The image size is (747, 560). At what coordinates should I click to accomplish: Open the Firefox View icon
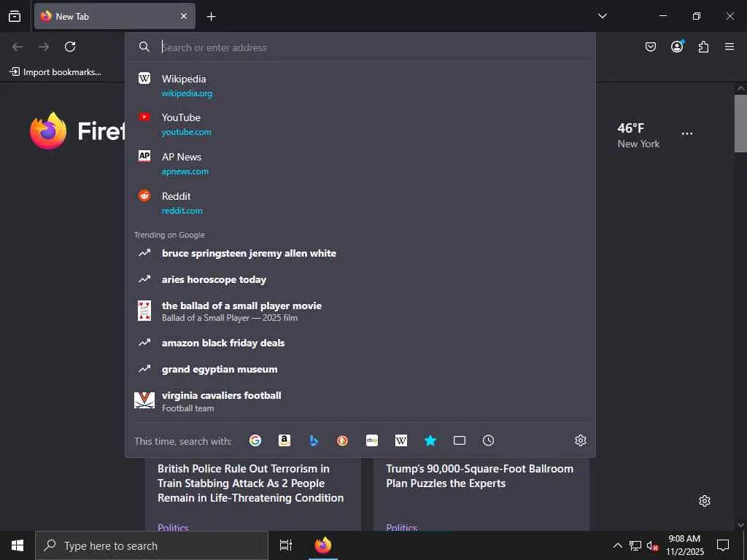[15, 16]
